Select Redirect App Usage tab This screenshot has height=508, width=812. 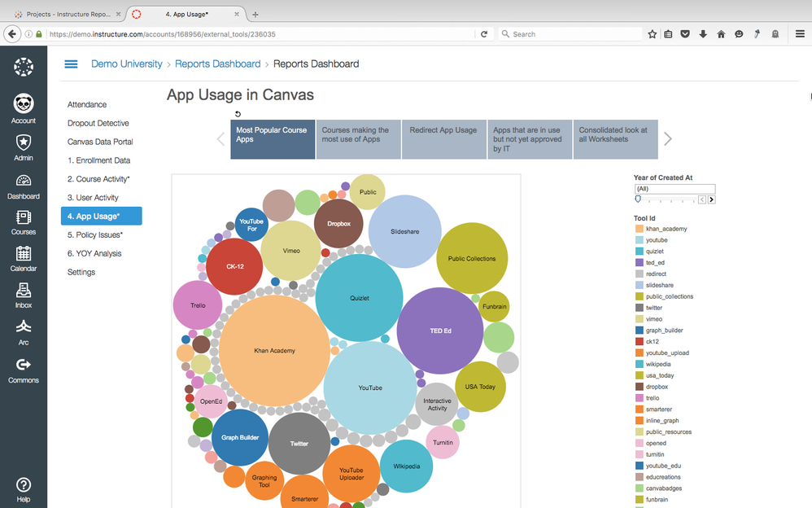(x=444, y=139)
